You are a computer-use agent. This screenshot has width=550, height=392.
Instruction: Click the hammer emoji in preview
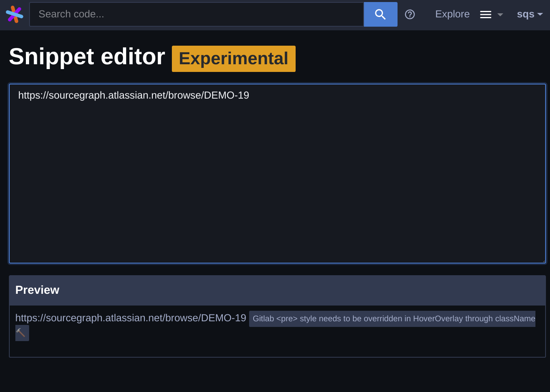(22, 333)
